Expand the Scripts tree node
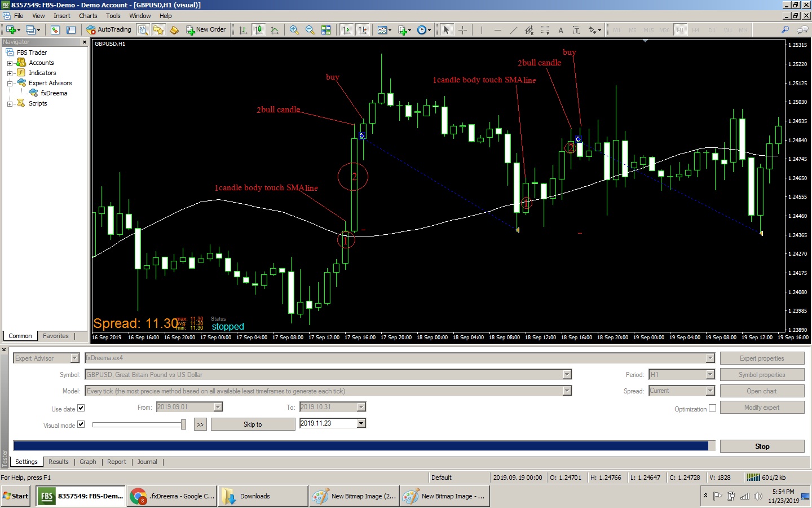The image size is (812, 508). point(10,104)
